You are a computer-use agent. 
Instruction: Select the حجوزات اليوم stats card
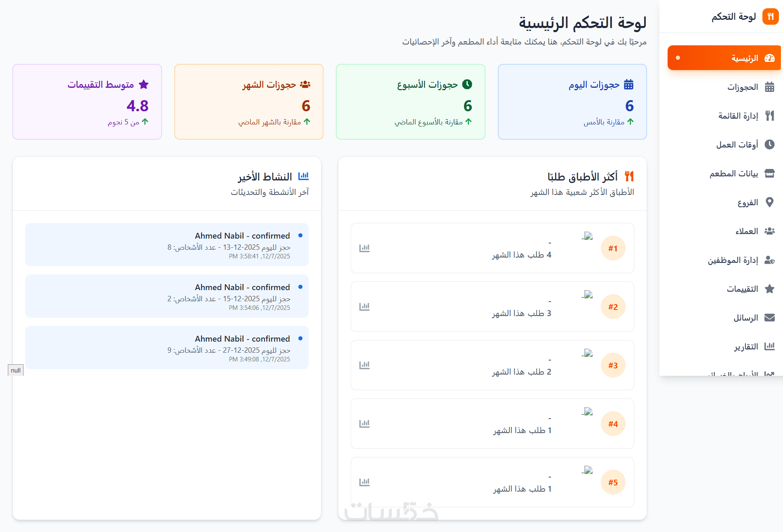click(572, 102)
